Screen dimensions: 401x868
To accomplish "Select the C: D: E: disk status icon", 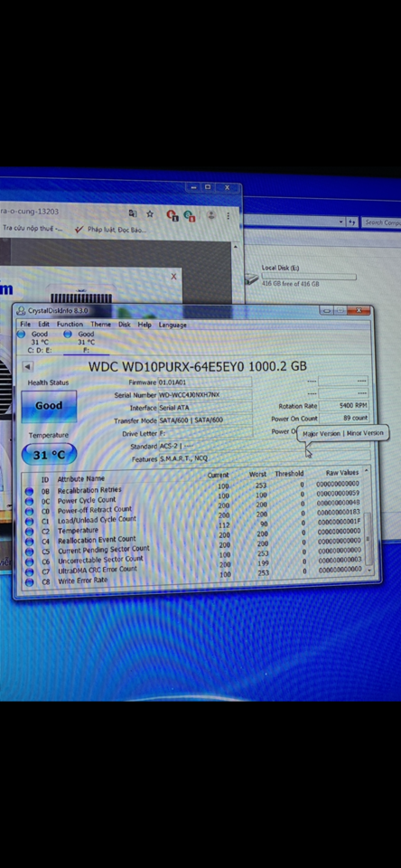I will (x=21, y=335).
